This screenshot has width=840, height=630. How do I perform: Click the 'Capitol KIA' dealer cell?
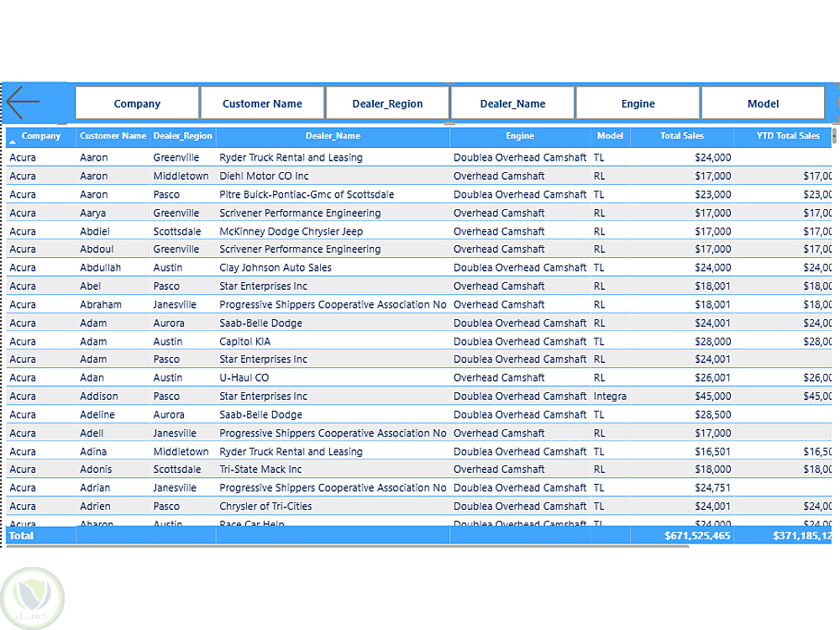[x=244, y=341]
